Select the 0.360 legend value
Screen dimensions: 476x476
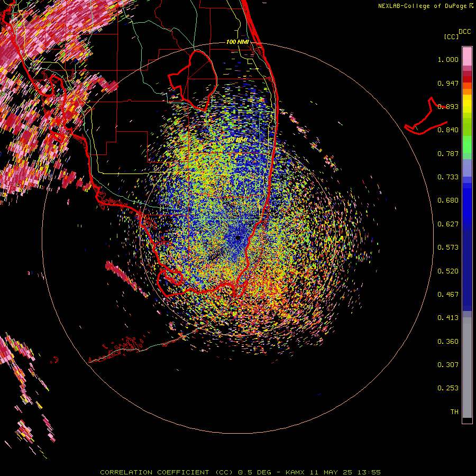tap(448, 342)
